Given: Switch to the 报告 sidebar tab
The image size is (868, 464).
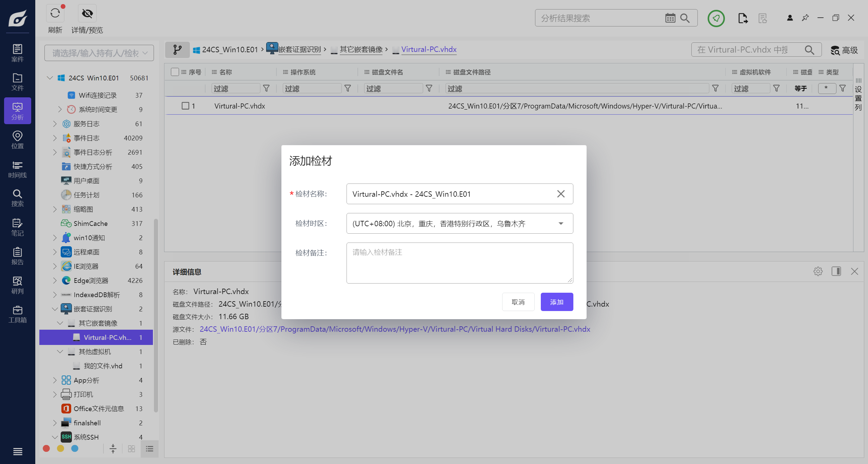Looking at the screenshot, I should 17,256.
